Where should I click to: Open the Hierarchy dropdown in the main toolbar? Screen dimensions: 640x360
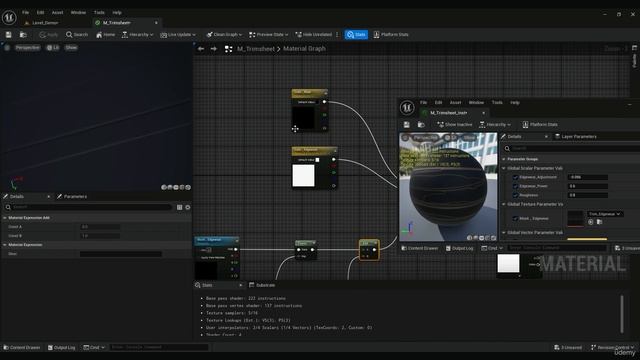138,35
